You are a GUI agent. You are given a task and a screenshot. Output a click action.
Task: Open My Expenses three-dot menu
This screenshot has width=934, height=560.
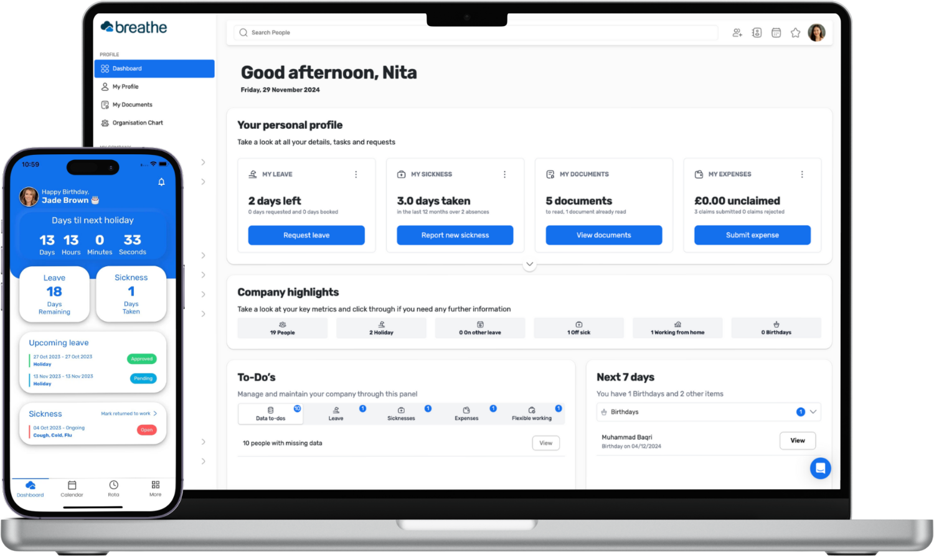point(802,175)
